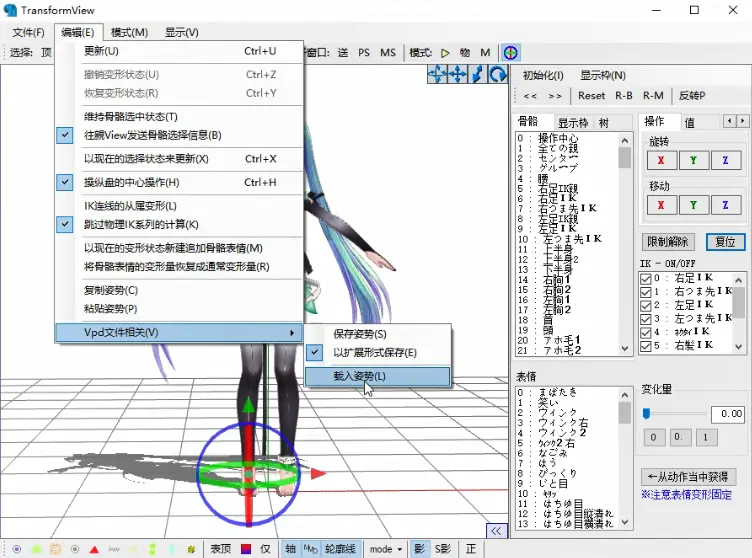752x558 pixels.
Task: Toggle 操纵盘的中心操作(H) menu option
Action: tap(179, 182)
